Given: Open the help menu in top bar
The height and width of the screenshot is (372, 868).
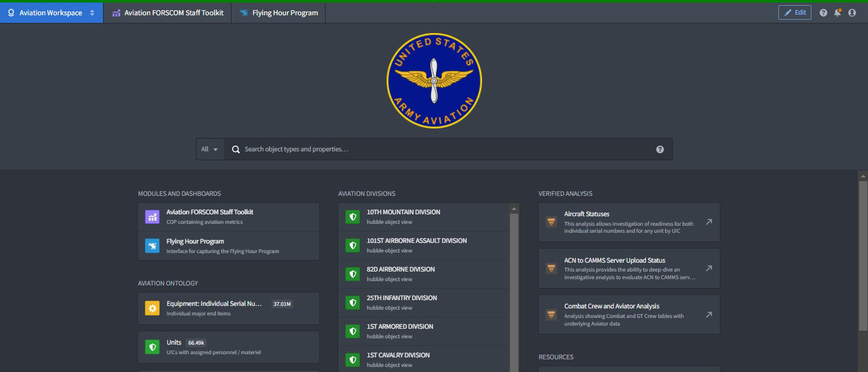Looking at the screenshot, I should coord(823,13).
